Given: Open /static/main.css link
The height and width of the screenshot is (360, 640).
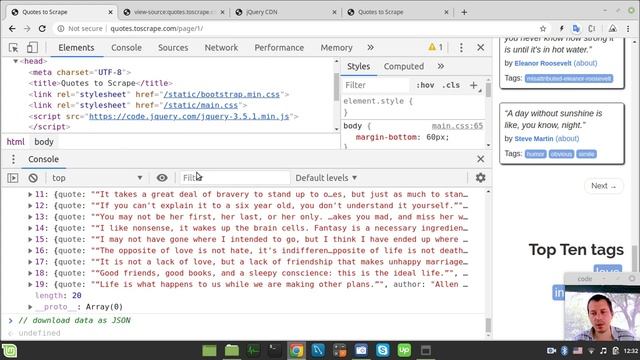Looking at the screenshot, I should tap(200, 105).
